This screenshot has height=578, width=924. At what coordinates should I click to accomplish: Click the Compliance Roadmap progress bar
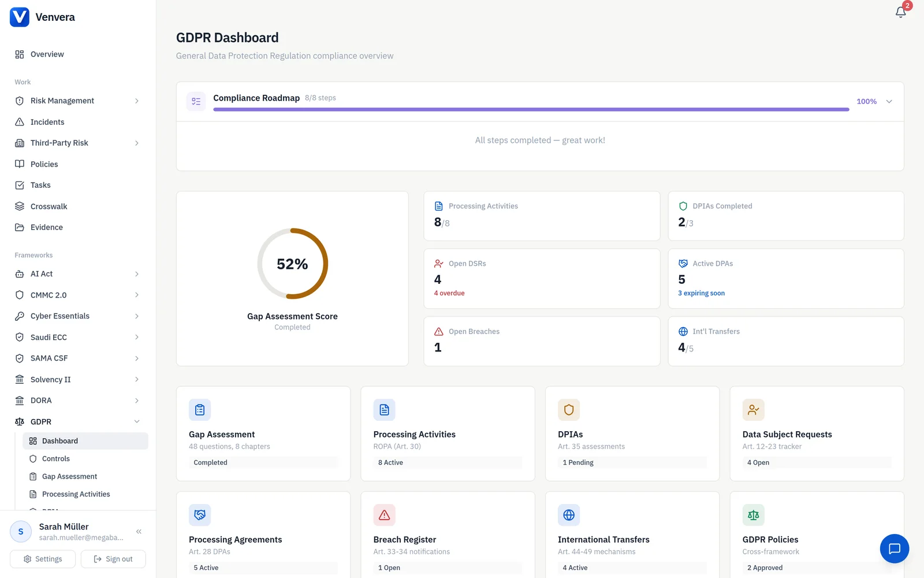[531, 109]
